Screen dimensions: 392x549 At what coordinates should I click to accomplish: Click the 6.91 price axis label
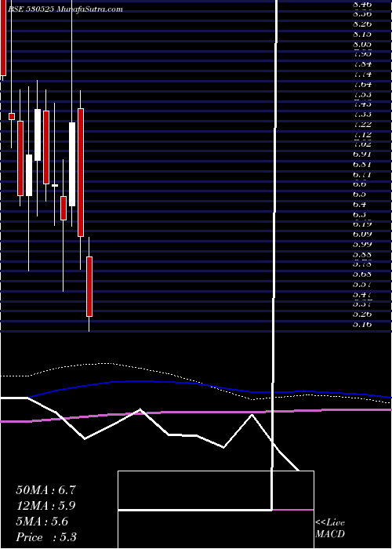click(x=362, y=154)
